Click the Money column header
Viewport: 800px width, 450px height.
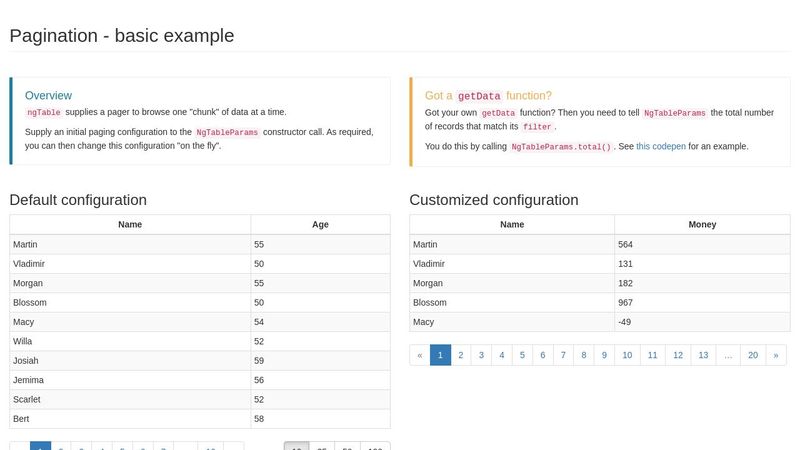(702, 224)
